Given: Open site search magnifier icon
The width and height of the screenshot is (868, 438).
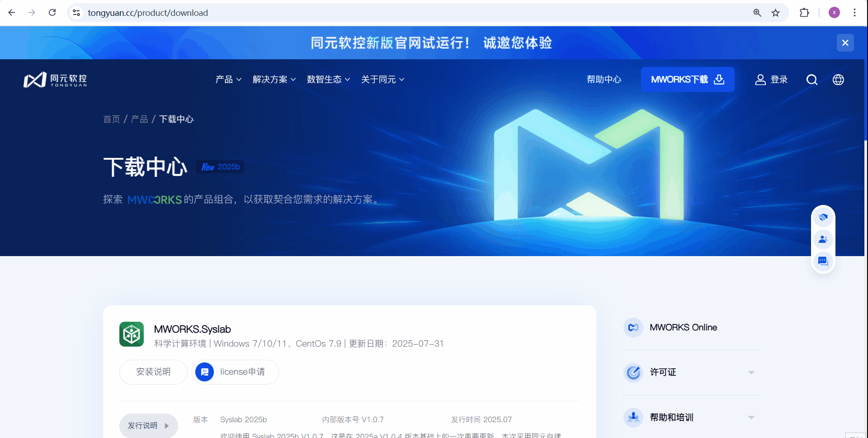Looking at the screenshot, I should (x=812, y=80).
